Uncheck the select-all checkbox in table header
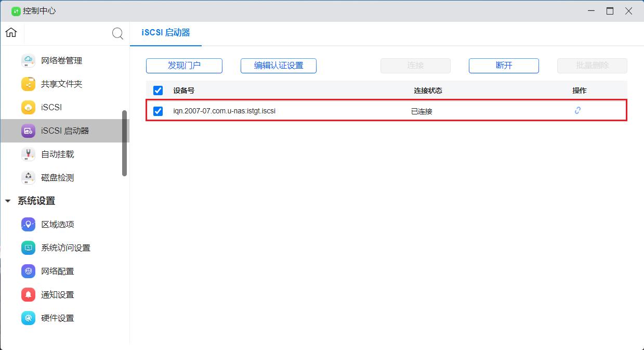Screen dimensions: 644x350 point(157,90)
